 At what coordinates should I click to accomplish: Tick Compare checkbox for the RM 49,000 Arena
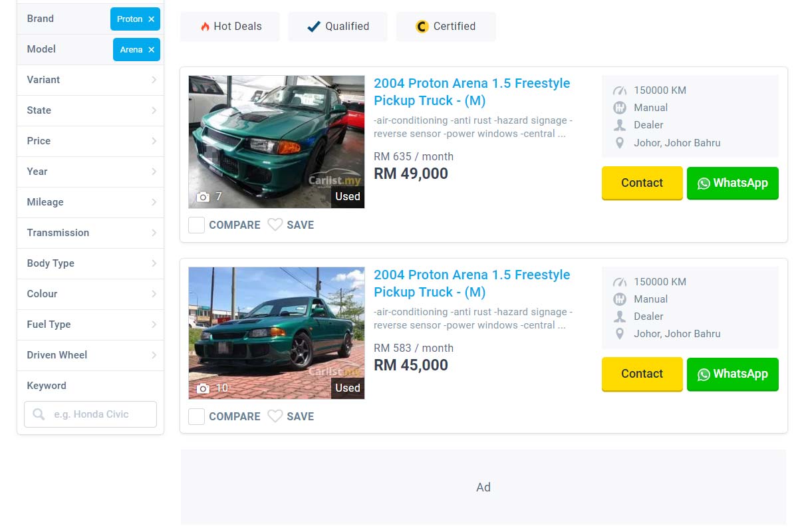[x=196, y=225]
